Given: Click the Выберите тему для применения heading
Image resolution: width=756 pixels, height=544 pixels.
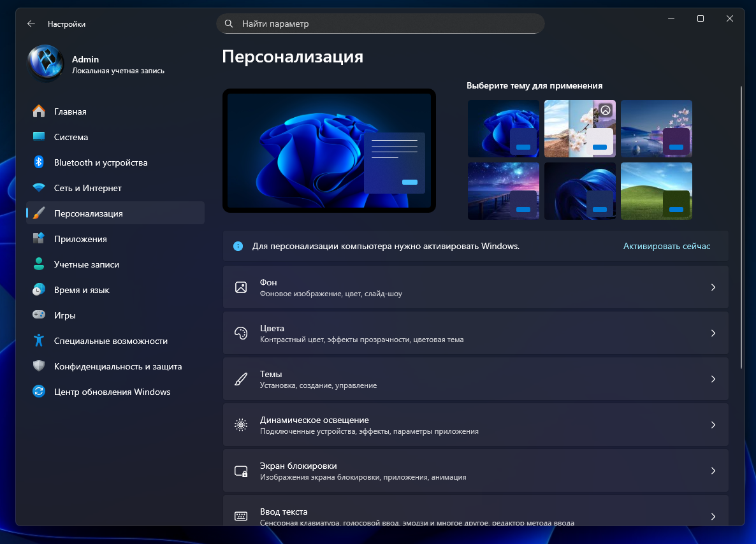Looking at the screenshot, I should click(x=535, y=85).
